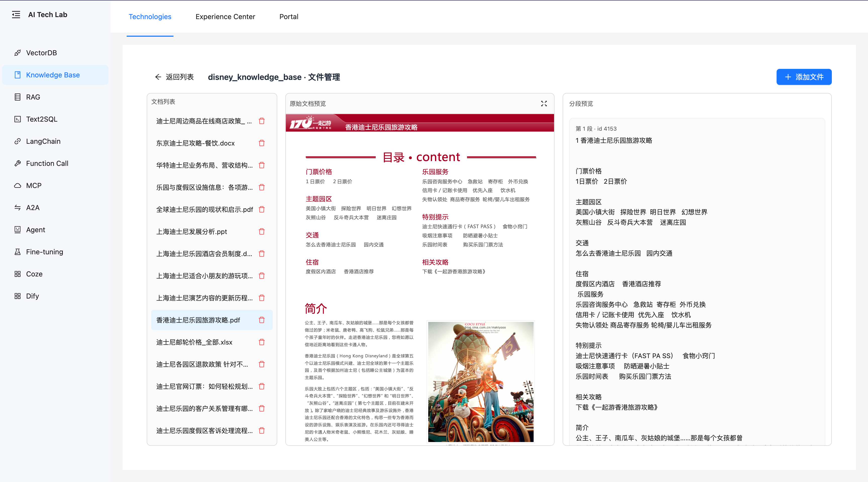Open A2A in the sidebar
Screen dimensions: 868x482
(55, 208)
